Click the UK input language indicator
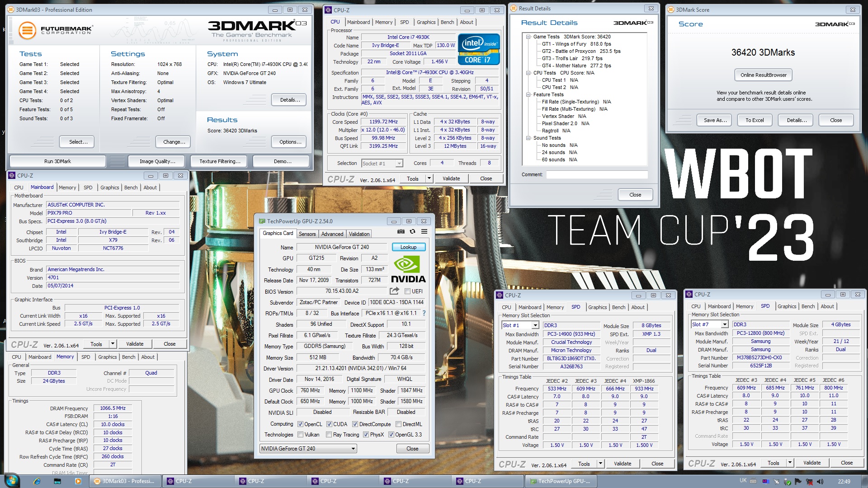The height and width of the screenshot is (488, 868). click(x=743, y=480)
